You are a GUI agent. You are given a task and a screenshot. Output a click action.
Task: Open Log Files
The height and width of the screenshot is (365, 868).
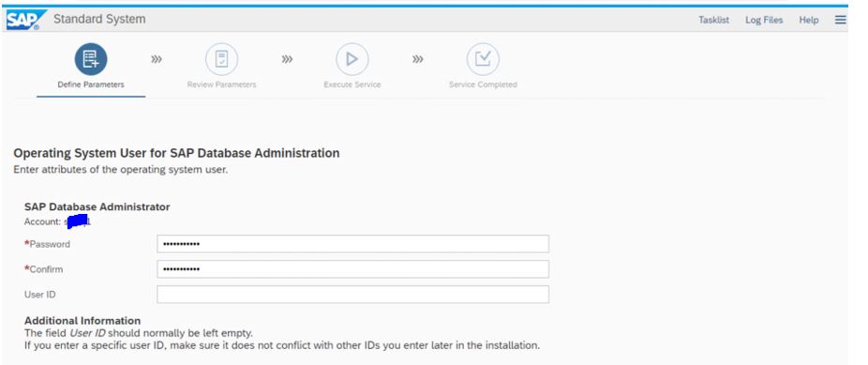[764, 20]
